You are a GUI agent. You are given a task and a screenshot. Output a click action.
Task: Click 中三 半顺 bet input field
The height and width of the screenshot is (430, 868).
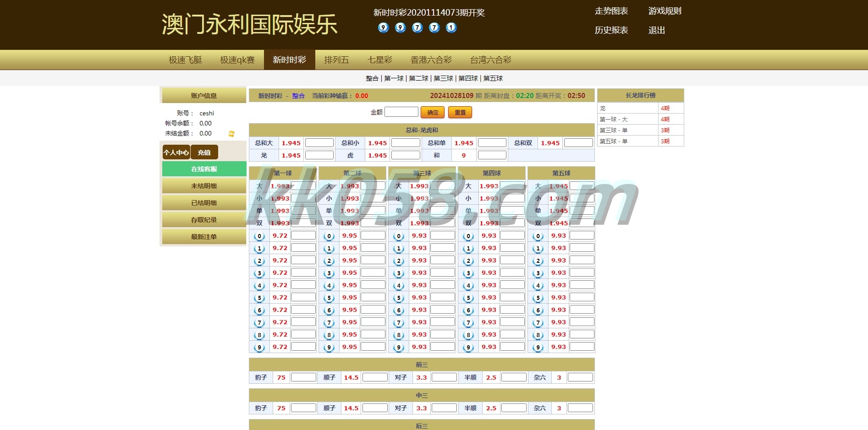[x=514, y=408]
